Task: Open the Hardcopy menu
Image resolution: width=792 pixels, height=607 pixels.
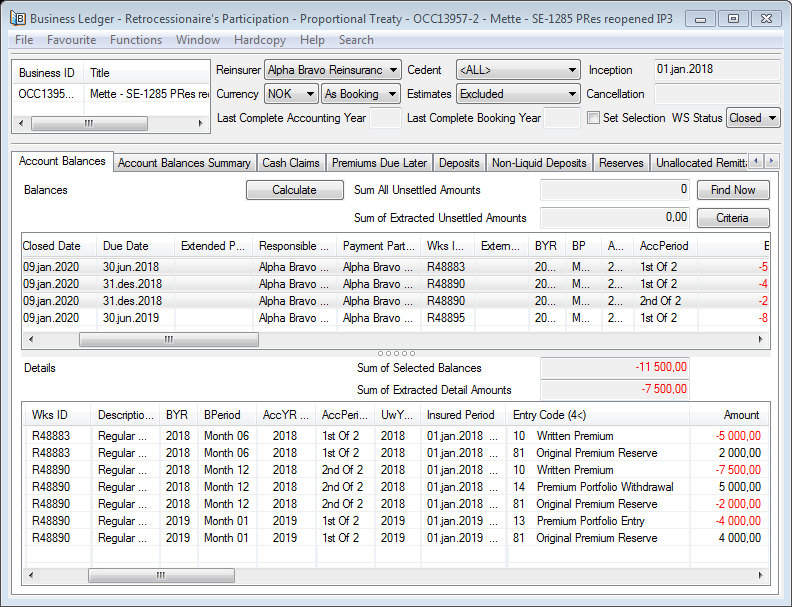Action: [257, 40]
